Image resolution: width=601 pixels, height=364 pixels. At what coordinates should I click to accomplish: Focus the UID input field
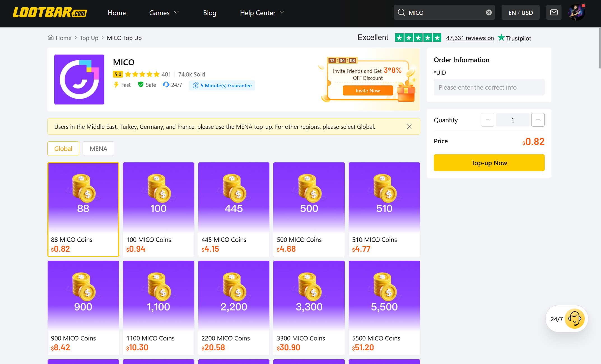489,87
